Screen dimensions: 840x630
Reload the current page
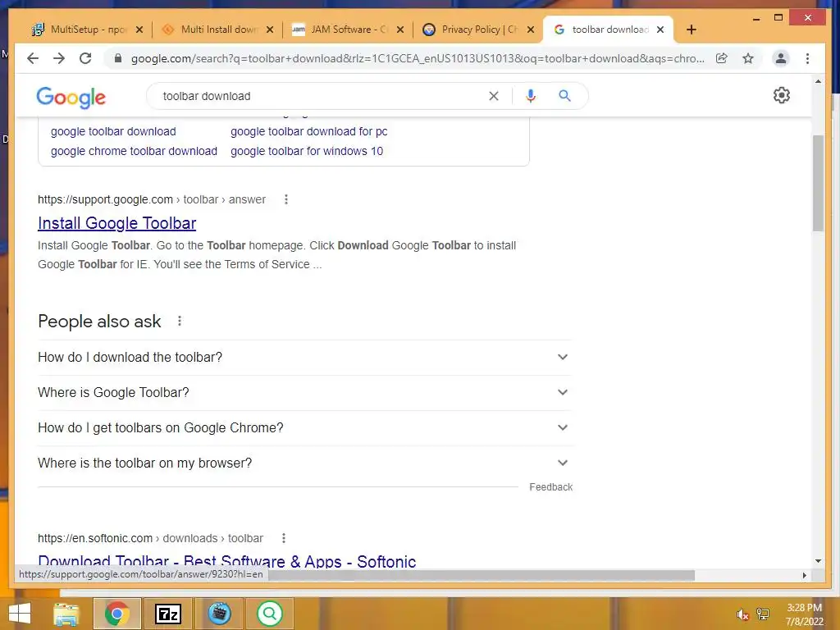[85, 58]
